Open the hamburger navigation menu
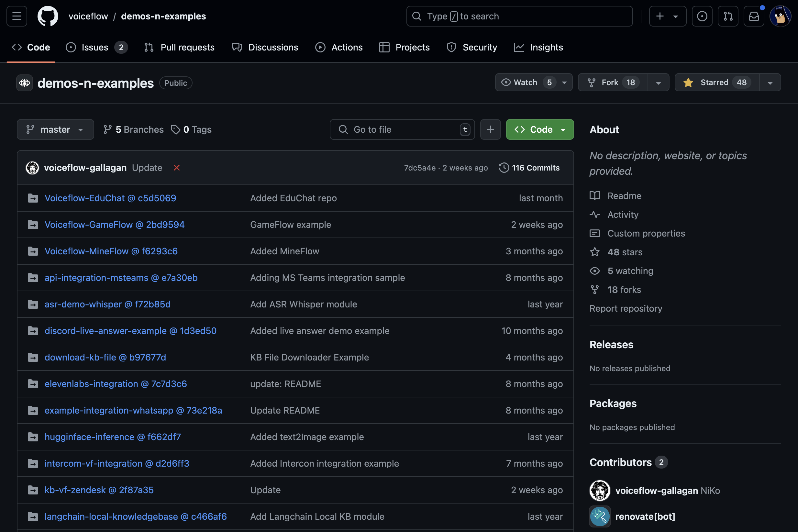Viewport: 798px width, 532px height. pos(17,16)
